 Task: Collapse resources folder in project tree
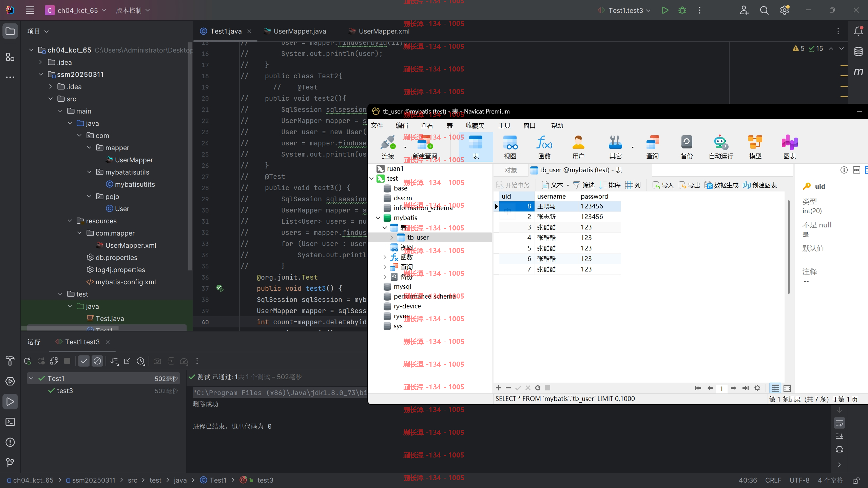click(x=70, y=221)
